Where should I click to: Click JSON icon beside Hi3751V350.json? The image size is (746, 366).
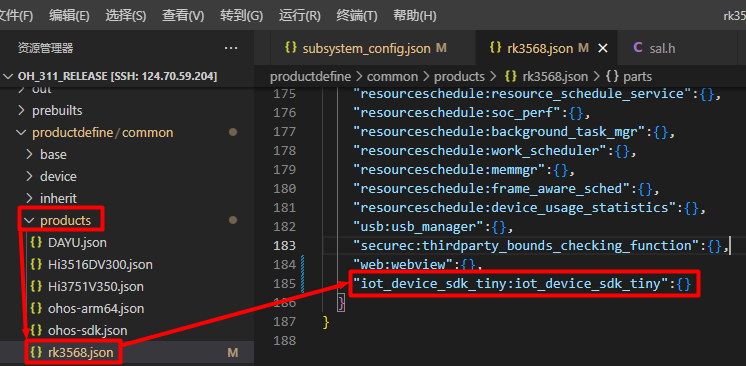pyautogui.click(x=36, y=286)
